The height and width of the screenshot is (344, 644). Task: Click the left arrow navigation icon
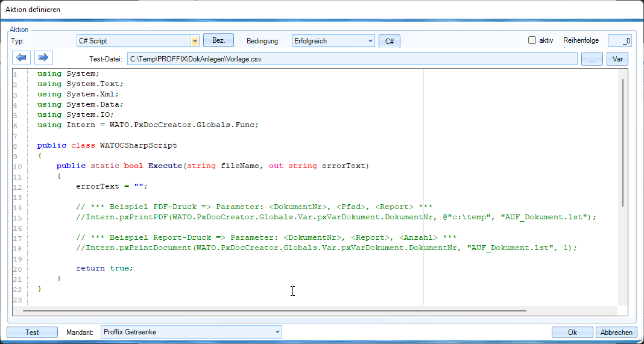tap(22, 58)
